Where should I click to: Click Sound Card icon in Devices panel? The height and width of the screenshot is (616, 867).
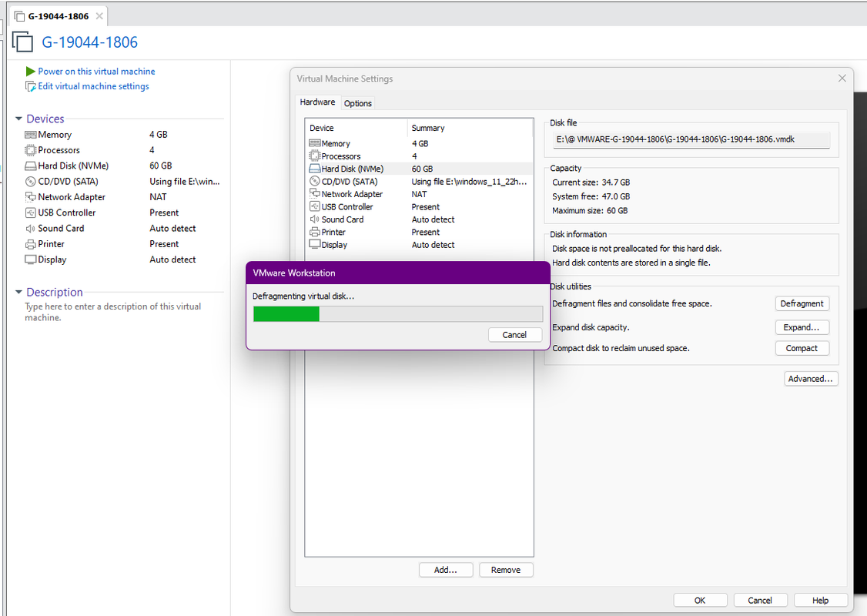tap(30, 229)
